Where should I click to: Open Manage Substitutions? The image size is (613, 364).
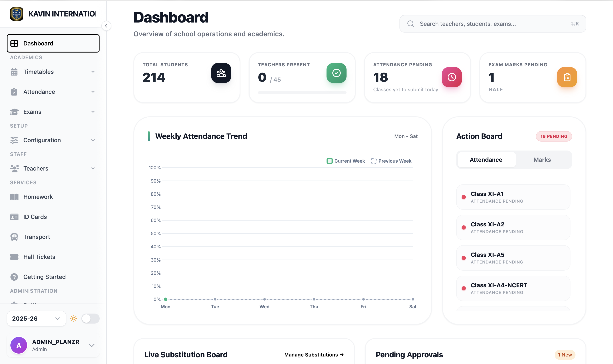coord(314,354)
